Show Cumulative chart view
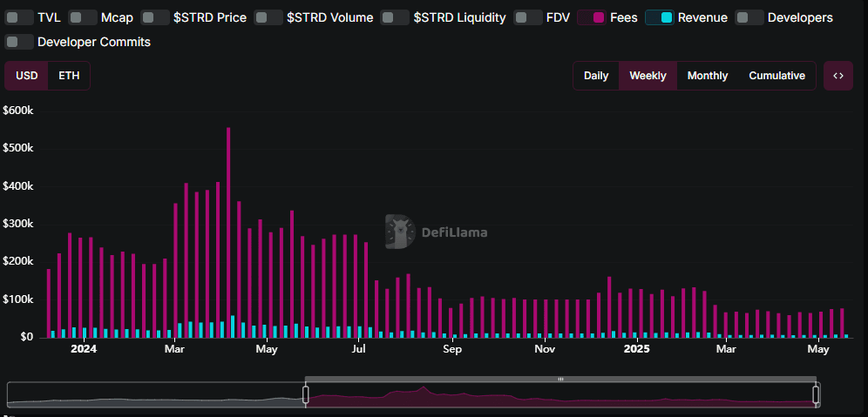The height and width of the screenshot is (417, 868). click(776, 76)
